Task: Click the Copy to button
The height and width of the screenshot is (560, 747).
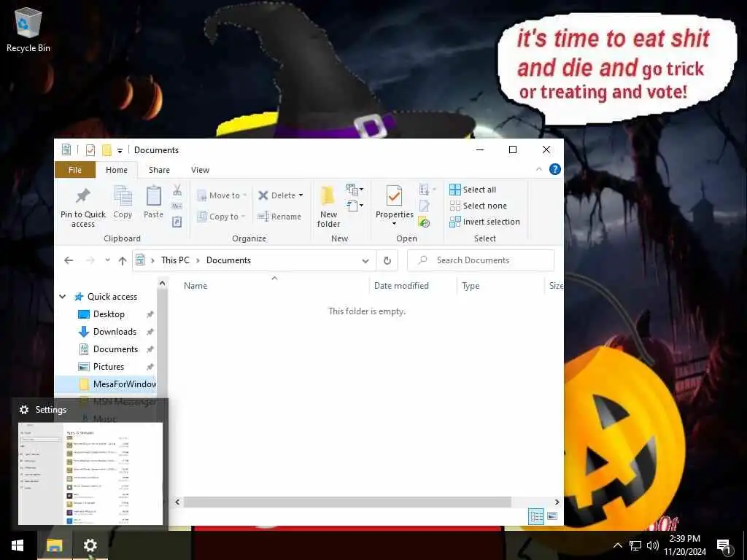Action: tap(221, 217)
